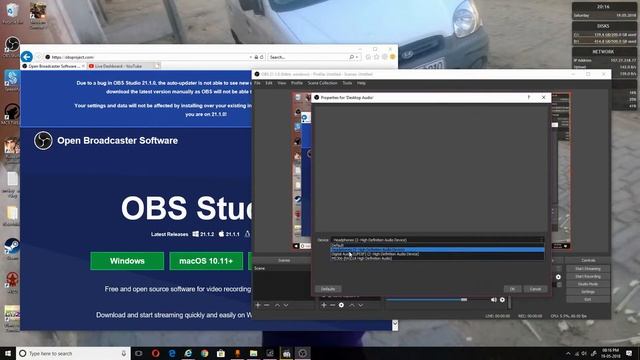This screenshot has width=640, height=360.
Task: Open browser home icon
Action: pyautogui.click(x=368, y=57)
